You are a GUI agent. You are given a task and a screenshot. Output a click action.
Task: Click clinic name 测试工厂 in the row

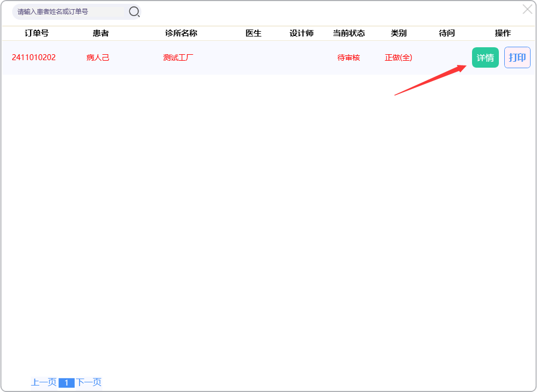coord(178,57)
